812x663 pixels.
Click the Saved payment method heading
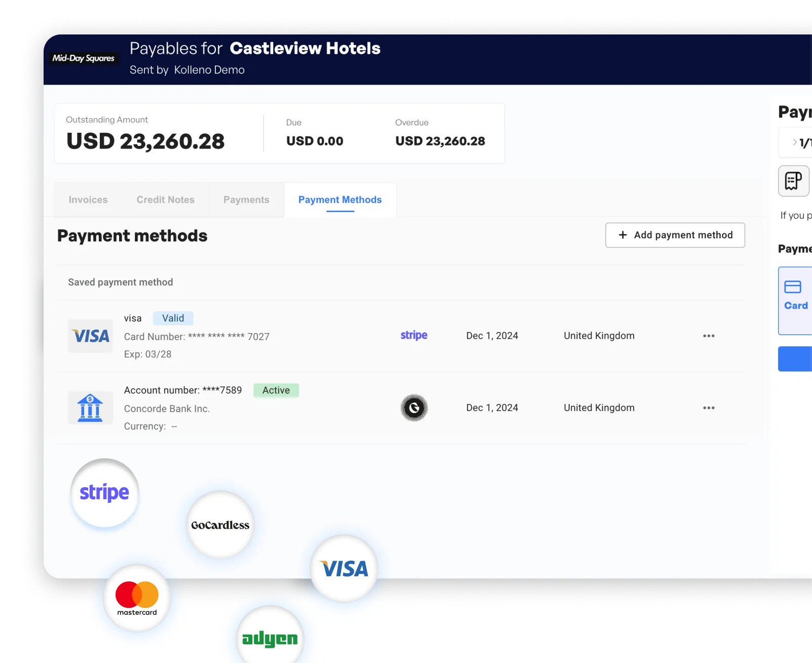pyautogui.click(x=121, y=282)
